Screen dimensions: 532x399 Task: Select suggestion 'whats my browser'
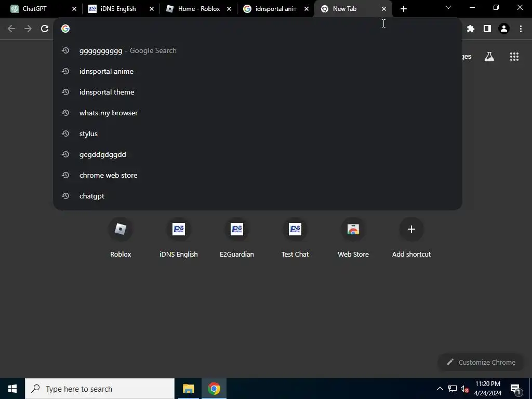click(x=258, y=113)
